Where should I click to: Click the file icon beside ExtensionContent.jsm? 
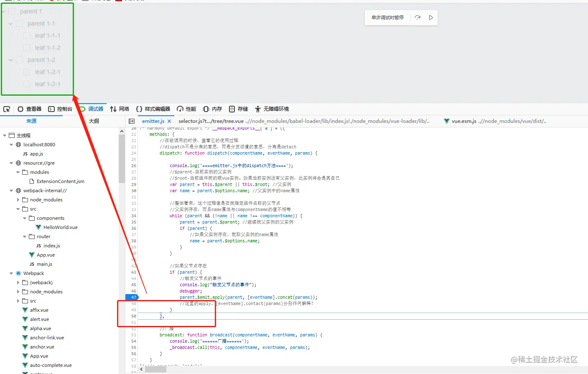tap(32, 181)
